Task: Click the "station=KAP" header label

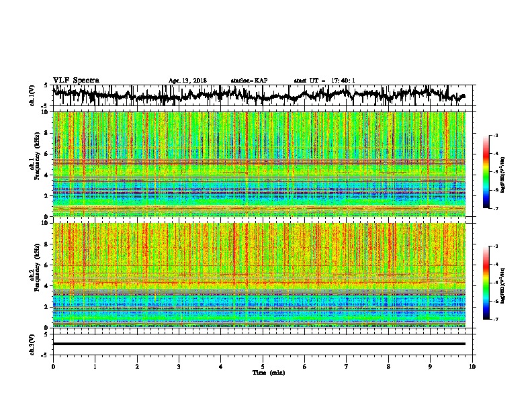Action: [x=249, y=81]
